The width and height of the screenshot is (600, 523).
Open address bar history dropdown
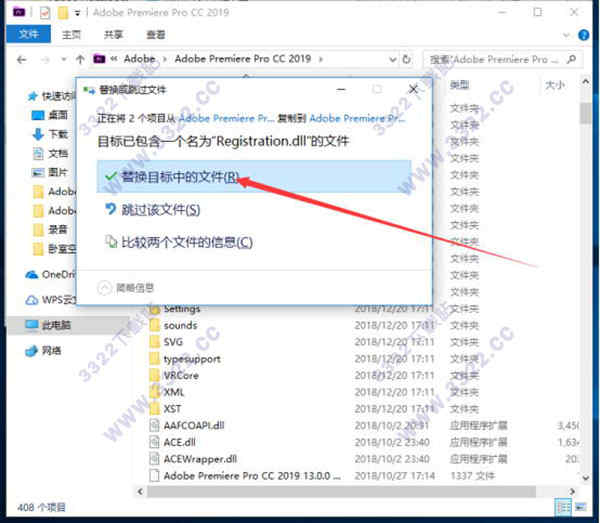392,59
